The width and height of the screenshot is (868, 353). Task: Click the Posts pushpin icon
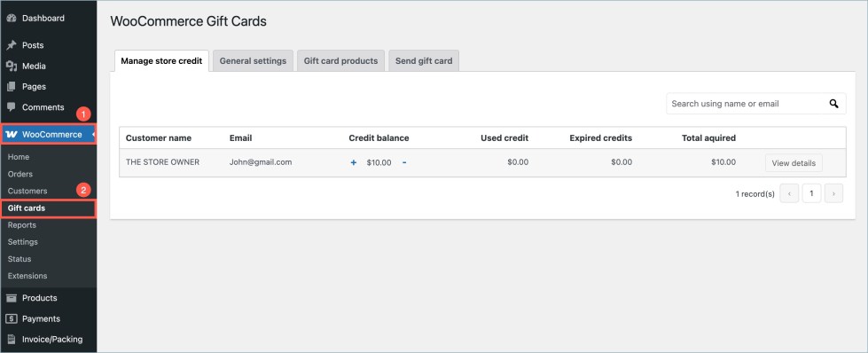[11, 45]
